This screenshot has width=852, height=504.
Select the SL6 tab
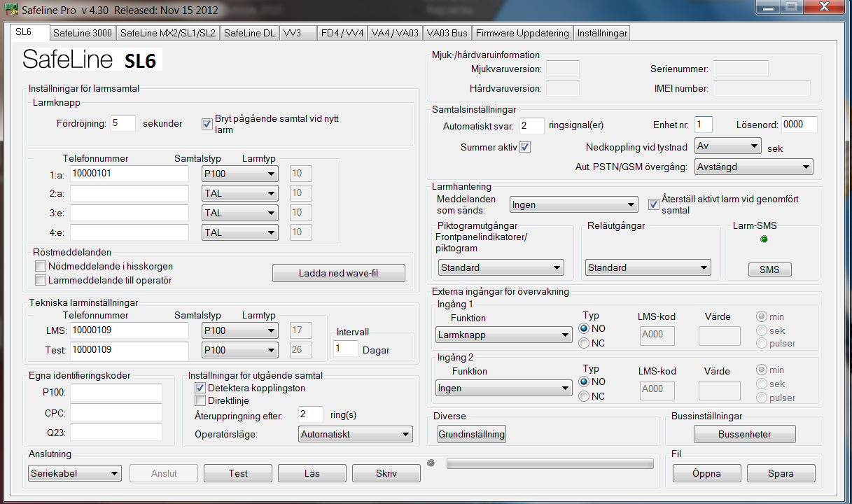point(29,32)
